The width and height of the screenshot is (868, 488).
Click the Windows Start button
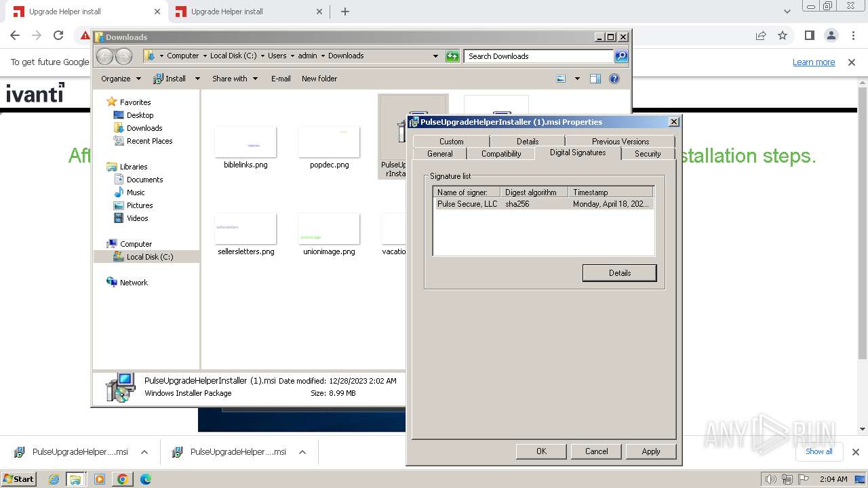click(x=18, y=479)
